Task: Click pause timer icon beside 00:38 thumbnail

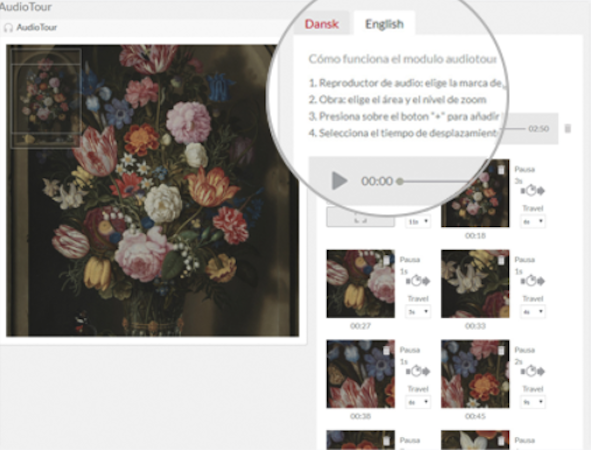Action: click(x=416, y=372)
